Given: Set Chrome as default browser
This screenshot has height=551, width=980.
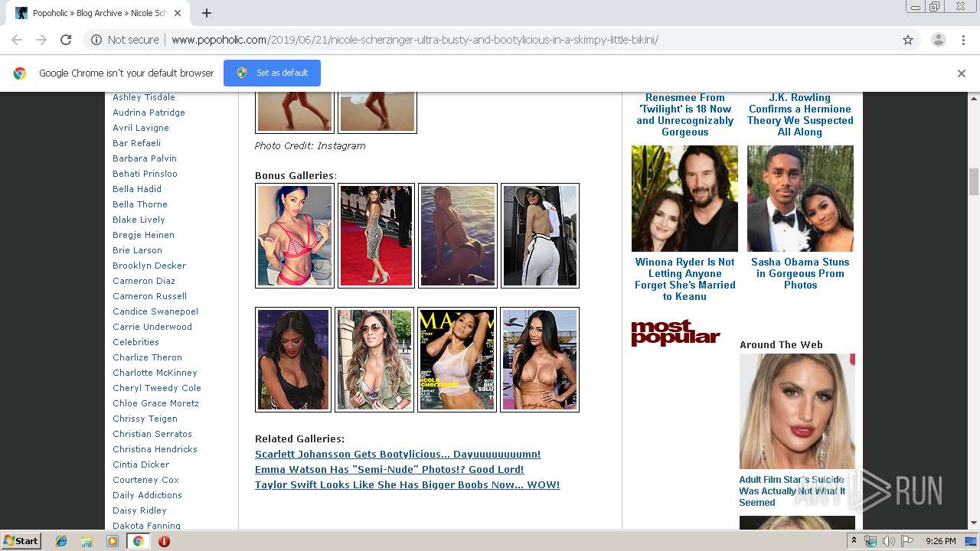Looking at the screenshot, I should (x=272, y=73).
